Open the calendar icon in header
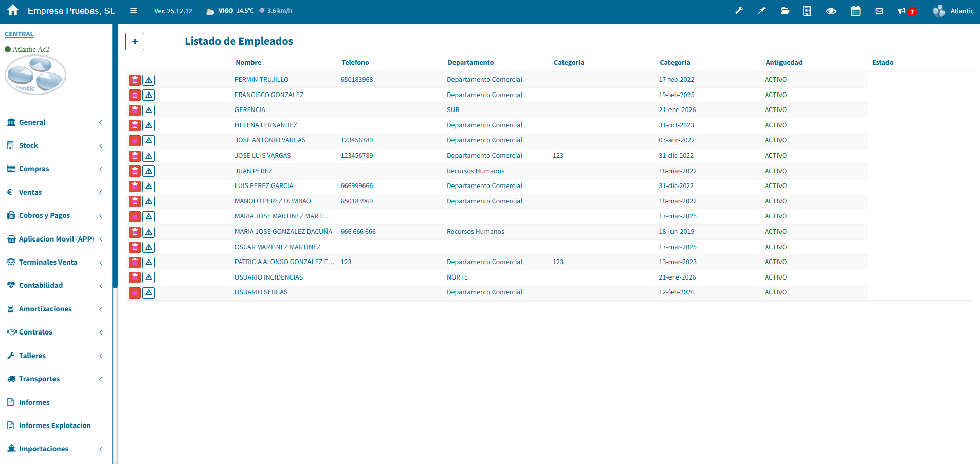The width and height of the screenshot is (980, 464). coord(856,11)
